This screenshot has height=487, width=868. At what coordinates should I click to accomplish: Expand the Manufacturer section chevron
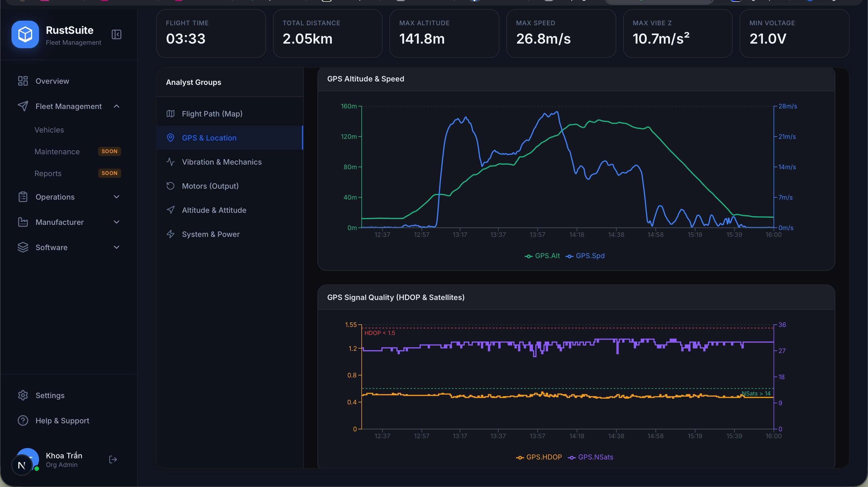click(117, 222)
